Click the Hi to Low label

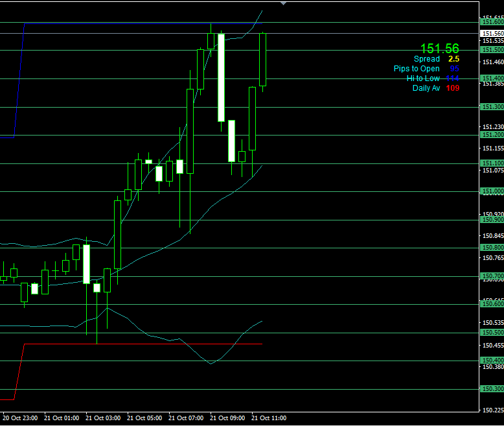(423, 78)
